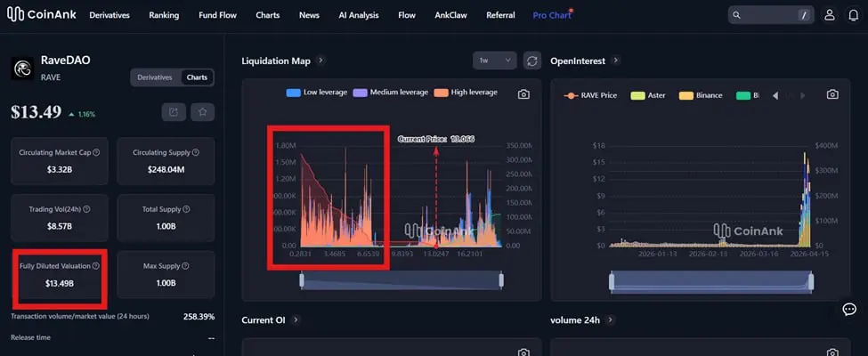Screen dimensions: 868x356
Task: Open the Pro Chart link
Action: [x=551, y=15]
